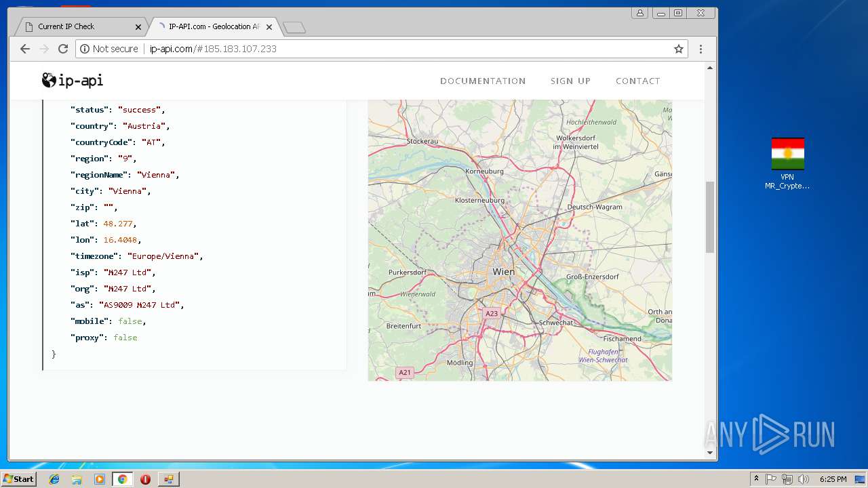
Task: Go back with the browser back arrow
Action: pos(25,49)
